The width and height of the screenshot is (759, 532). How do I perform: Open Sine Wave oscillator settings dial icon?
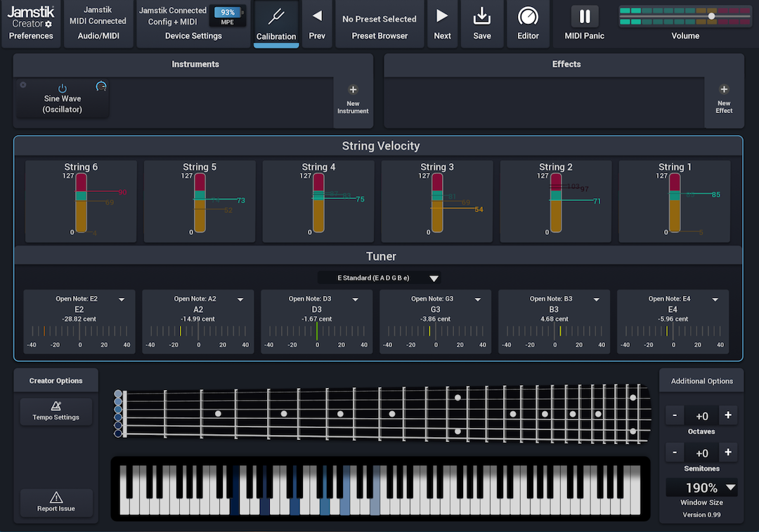pyautogui.click(x=100, y=86)
